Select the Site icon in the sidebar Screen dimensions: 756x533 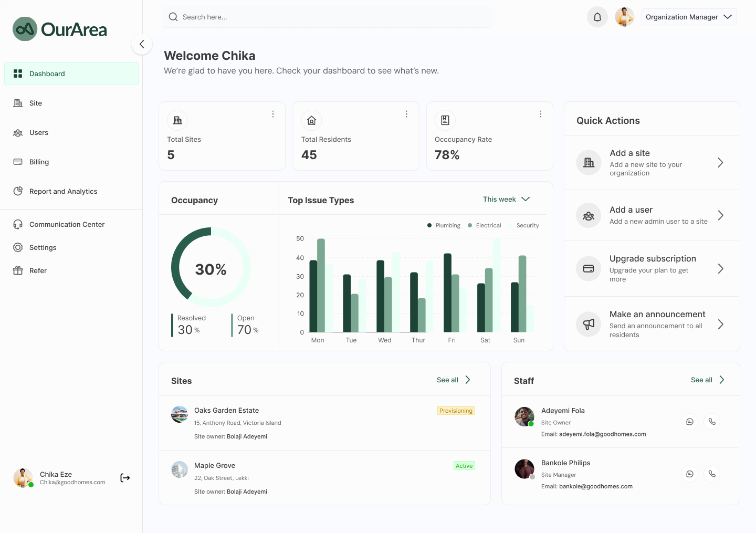[18, 103]
